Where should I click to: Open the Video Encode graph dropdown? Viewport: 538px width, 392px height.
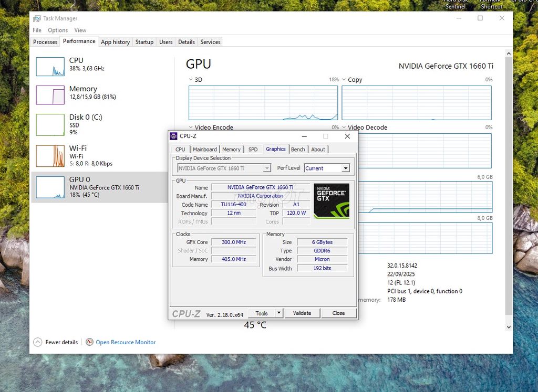tap(191, 127)
